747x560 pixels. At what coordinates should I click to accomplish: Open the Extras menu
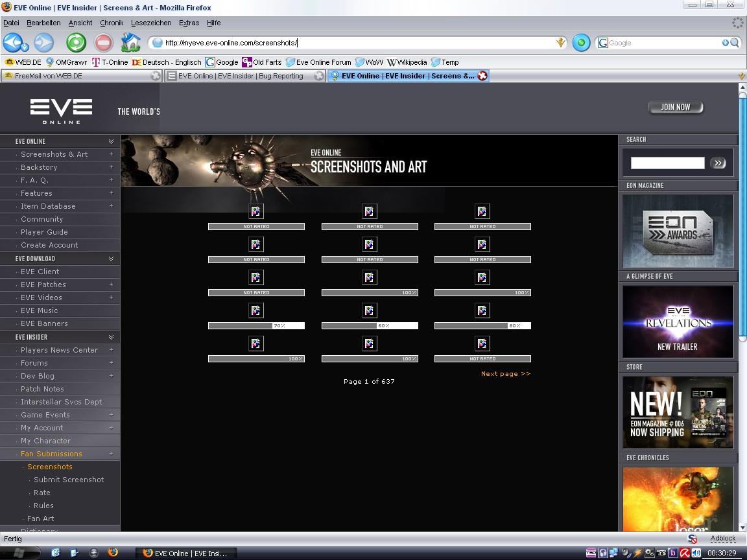pyautogui.click(x=189, y=23)
